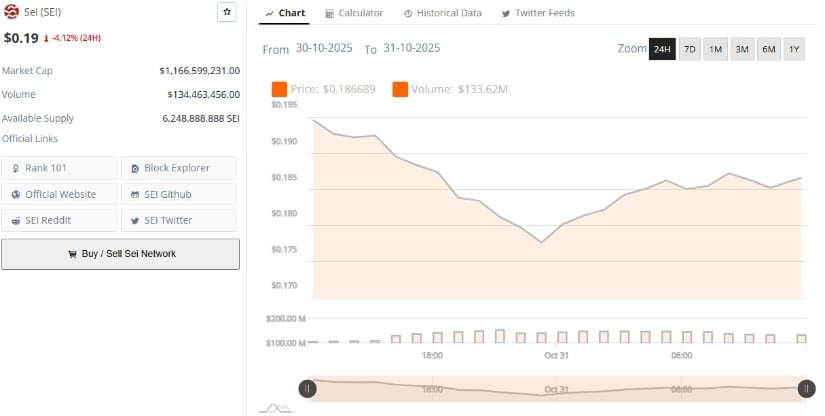Image resolution: width=825 pixels, height=416 pixels.
Task: Click the left range navigator handle
Action: coord(308,388)
